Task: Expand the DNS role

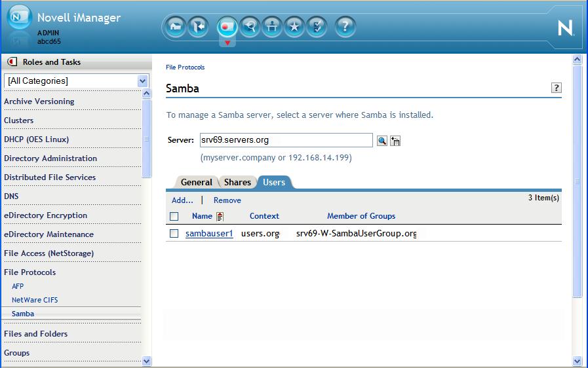Action: [11, 196]
